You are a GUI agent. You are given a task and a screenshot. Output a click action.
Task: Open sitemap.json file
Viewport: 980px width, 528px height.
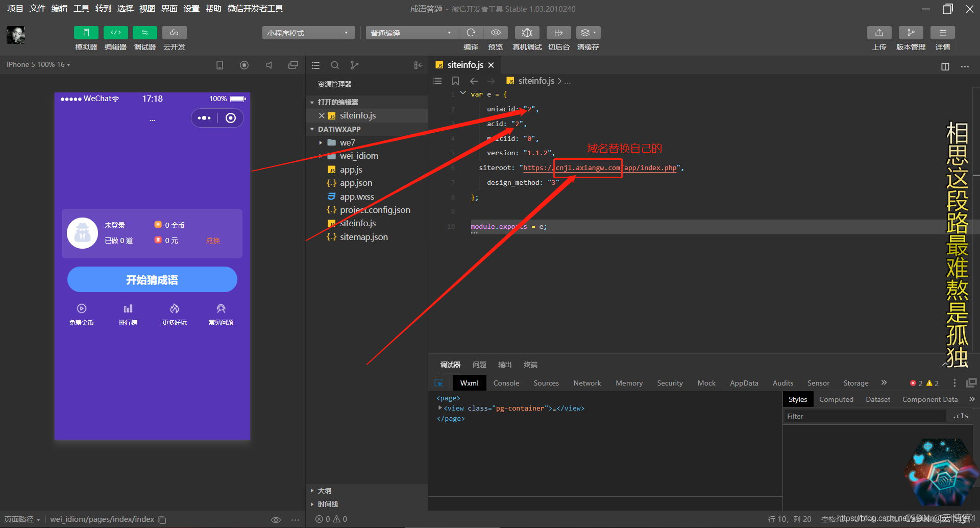(363, 237)
